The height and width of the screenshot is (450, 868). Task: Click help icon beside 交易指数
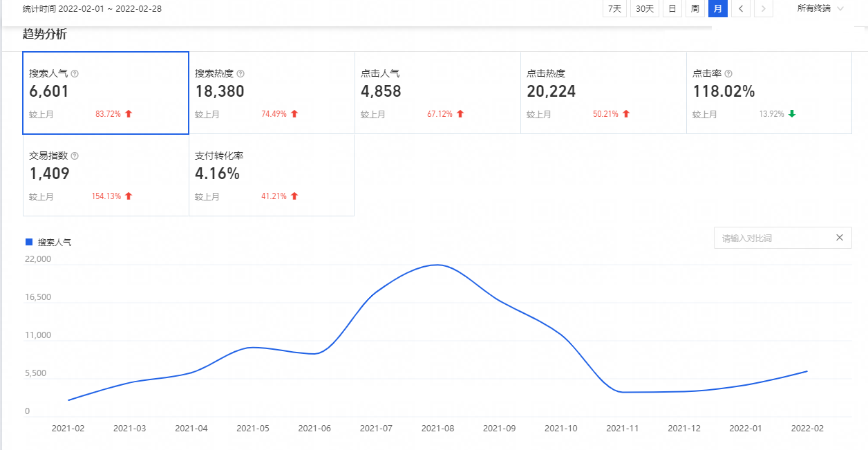(75, 157)
